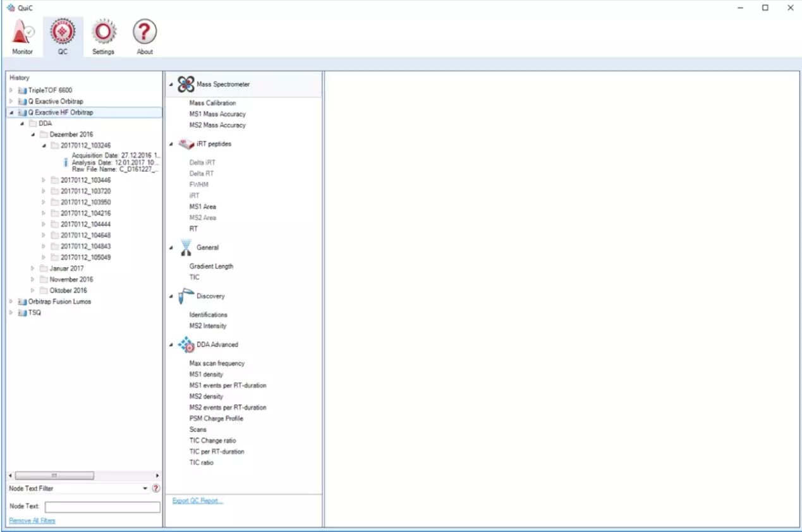This screenshot has height=532, width=802.
Task: Click the Discovery category icon
Action: [x=186, y=296]
